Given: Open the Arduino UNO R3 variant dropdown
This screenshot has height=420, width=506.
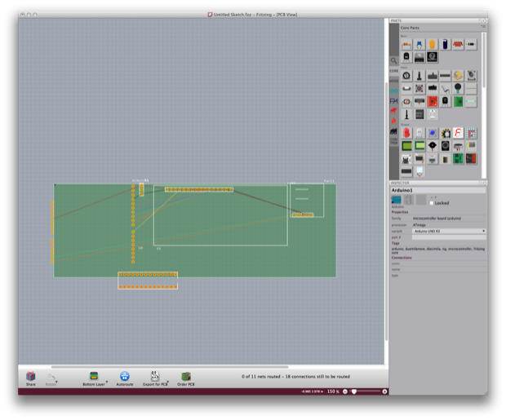Looking at the screenshot, I should pyautogui.click(x=449, y=231).
